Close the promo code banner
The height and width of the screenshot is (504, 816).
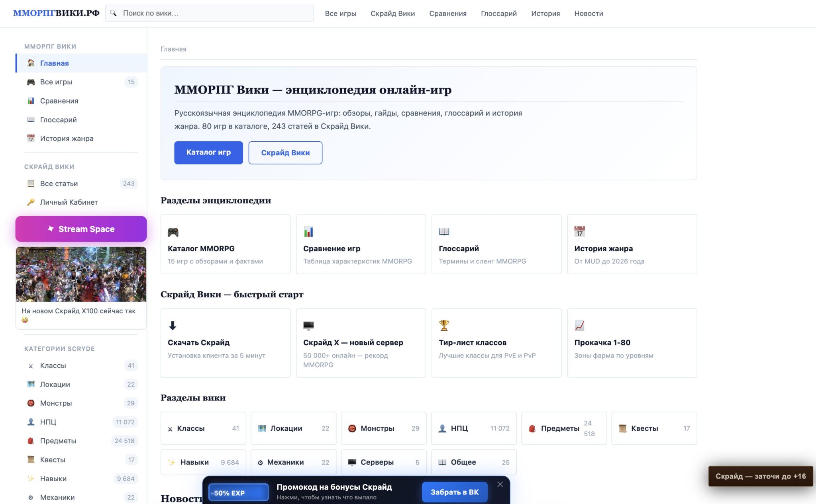tap(500, 484)
